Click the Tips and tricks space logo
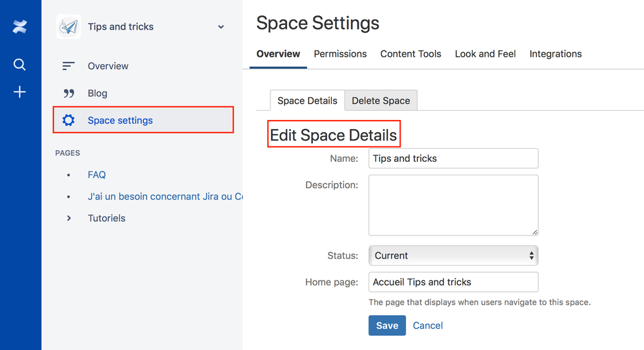Viewport: 644px width, 350px height. [68, 26]
